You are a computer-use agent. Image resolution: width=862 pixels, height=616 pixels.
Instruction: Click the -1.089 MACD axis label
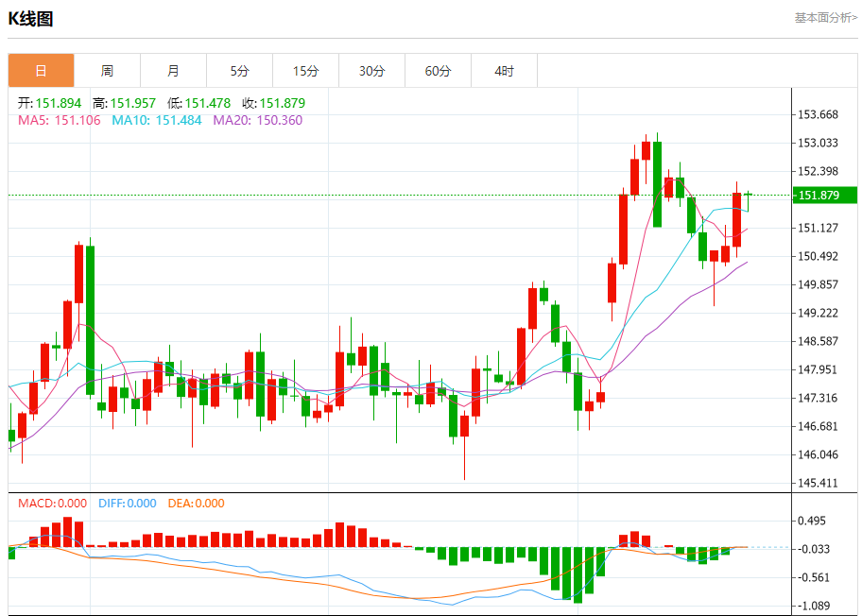[815, 606]
